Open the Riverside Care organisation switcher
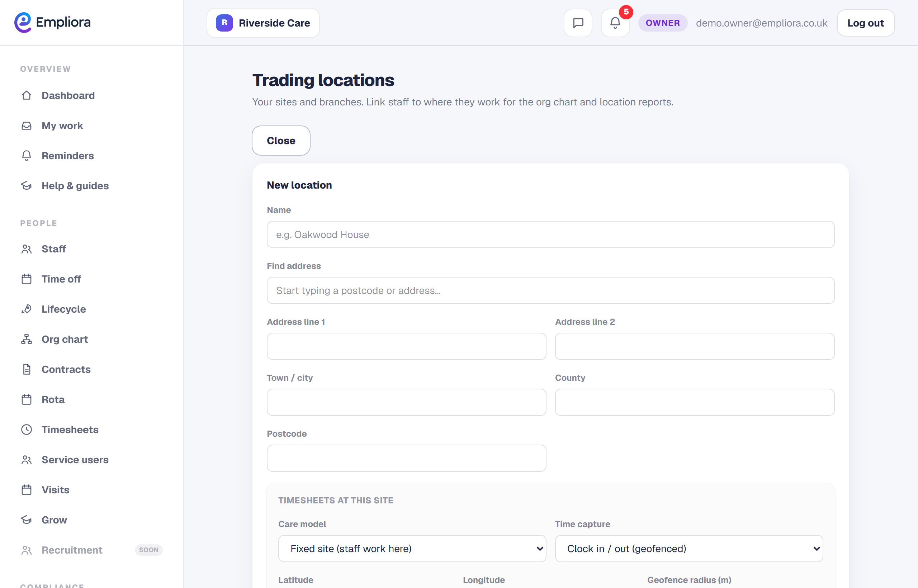This screenshot has width=918, height=588. pyautogui.click(x=263, y=23)
